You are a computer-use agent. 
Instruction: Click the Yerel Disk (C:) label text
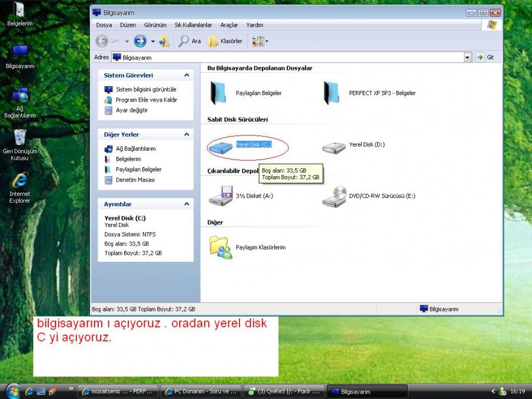[x=254, y=145]
